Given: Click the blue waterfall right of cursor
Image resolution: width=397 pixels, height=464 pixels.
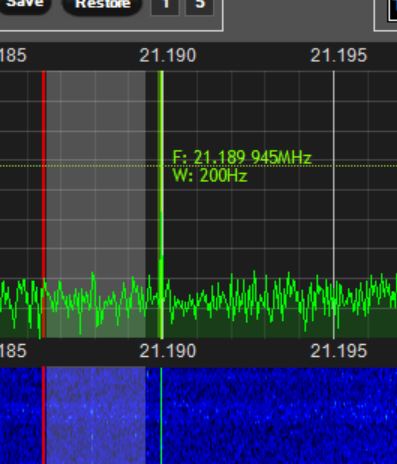Looking at the screenshot, I should click(x=280, y=416).
